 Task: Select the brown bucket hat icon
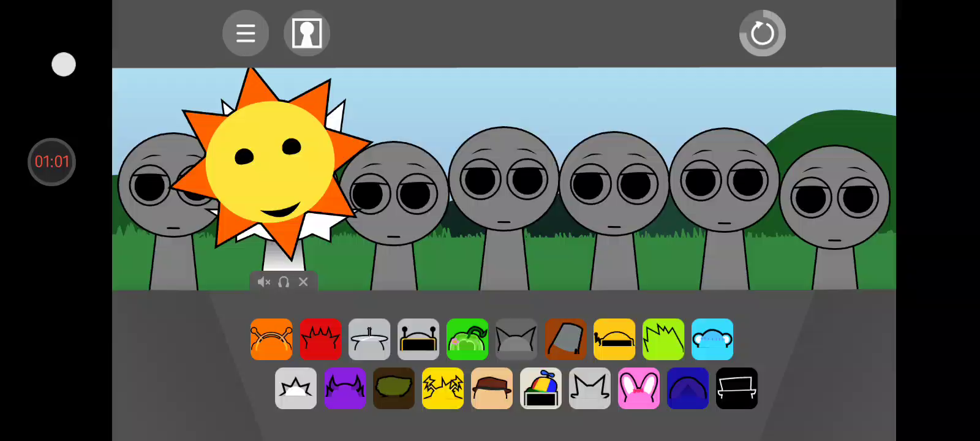click(565, 339)
